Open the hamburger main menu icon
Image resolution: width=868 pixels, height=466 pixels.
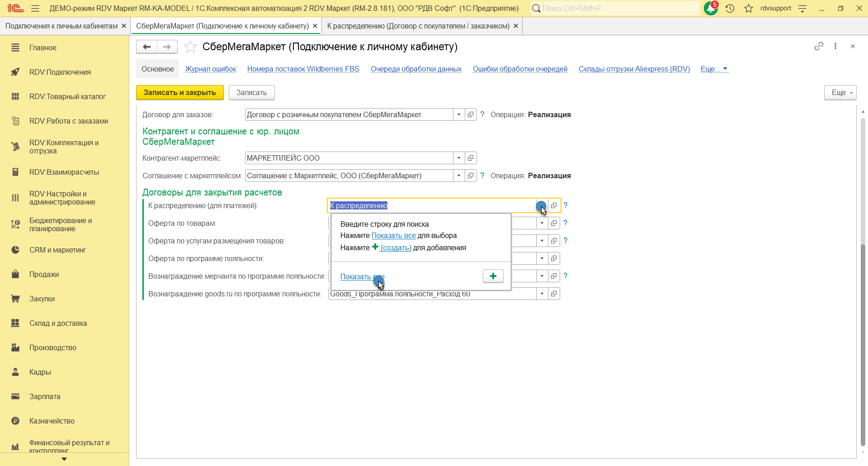[35, 9]
